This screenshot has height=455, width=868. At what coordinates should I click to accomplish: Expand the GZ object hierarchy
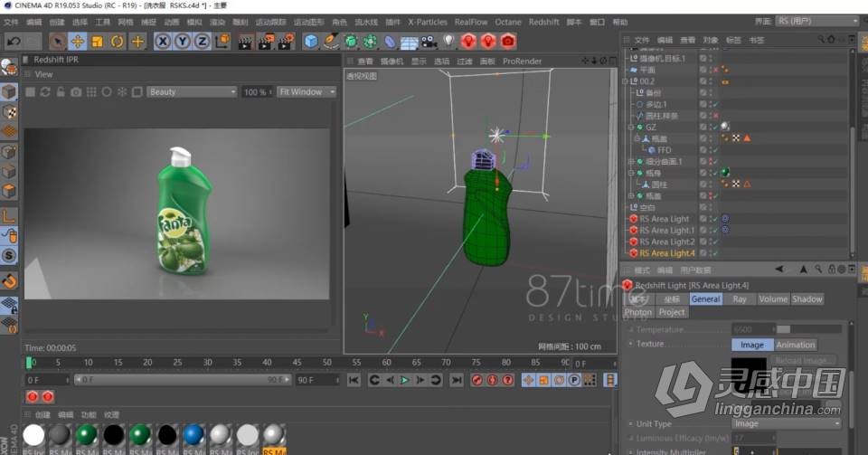(630, 128)
